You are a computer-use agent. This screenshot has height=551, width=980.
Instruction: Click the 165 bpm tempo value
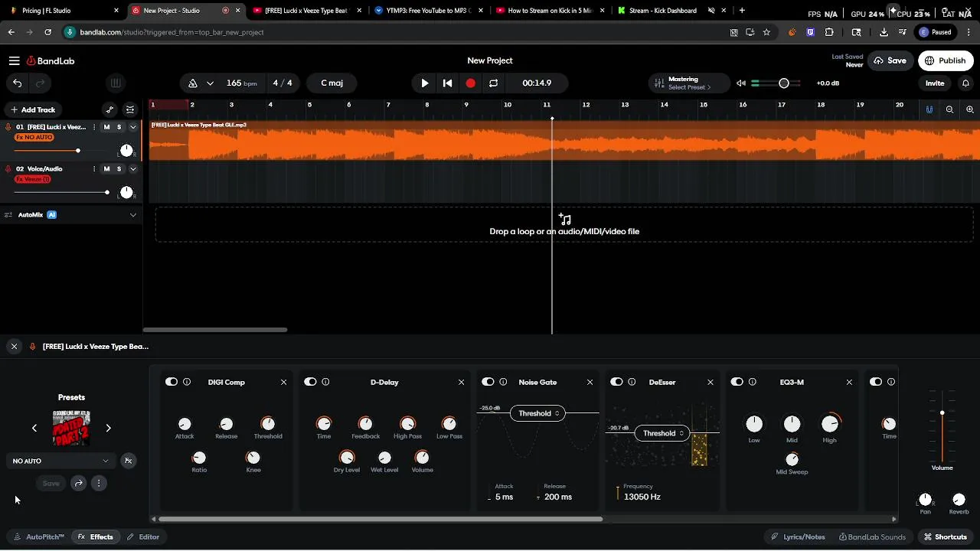click(x=242, y=83)
